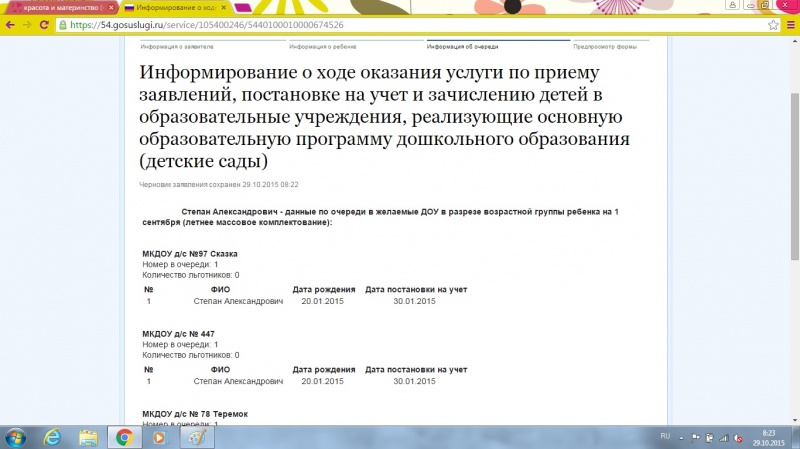Click registration date 30.01.2015 in № 447 table
The image size is (800, 449).
tap(414, 381)
